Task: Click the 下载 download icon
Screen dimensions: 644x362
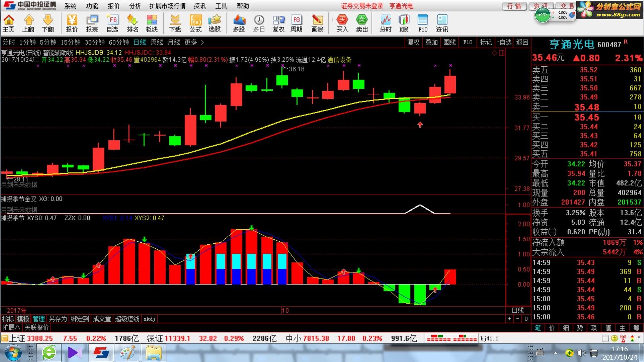Action: [175, 23]
